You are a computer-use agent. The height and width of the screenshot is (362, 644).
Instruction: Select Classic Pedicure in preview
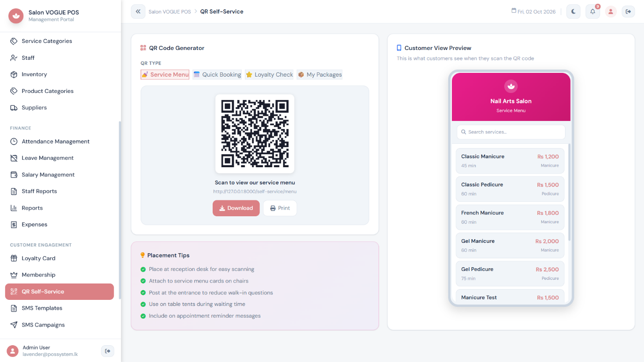click(x=510, y=189)
